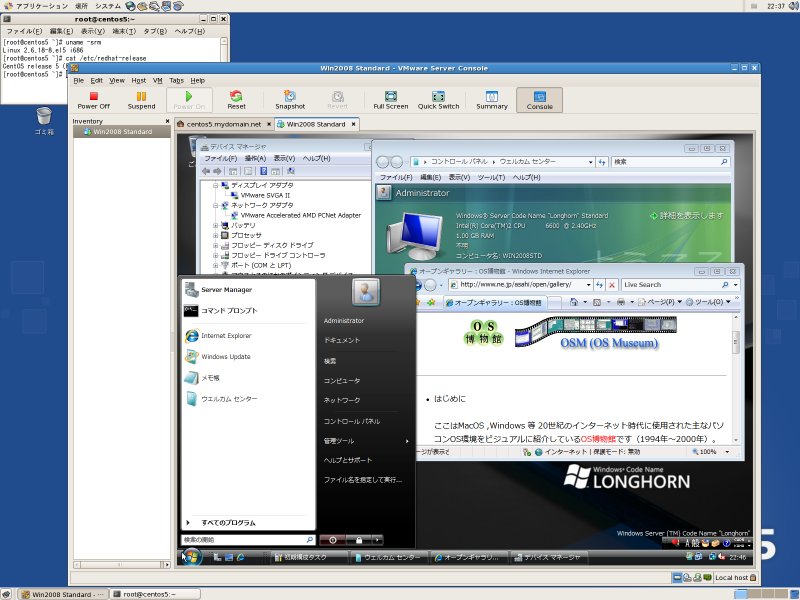Click back arrow in Device Manager toolbar

[206, 171]
